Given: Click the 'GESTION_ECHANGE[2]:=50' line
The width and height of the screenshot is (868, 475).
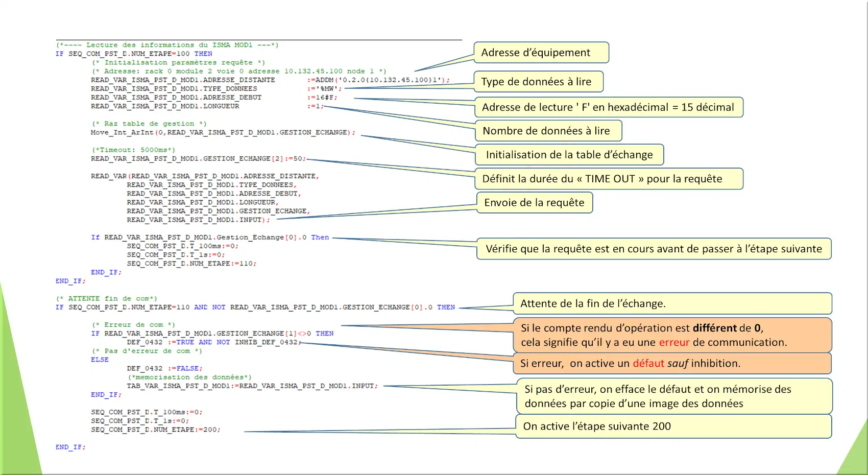Looking at the screenshot, I should tap(198, 158).
